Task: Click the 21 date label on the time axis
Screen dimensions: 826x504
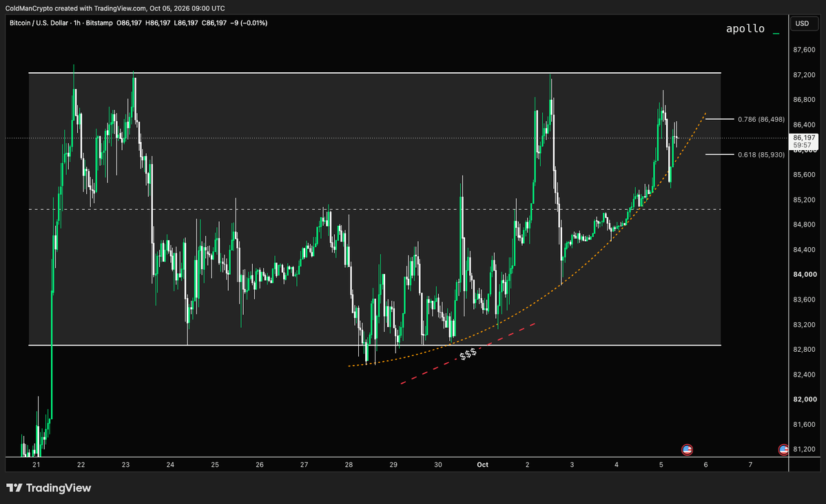Action: tap(37, 465)
